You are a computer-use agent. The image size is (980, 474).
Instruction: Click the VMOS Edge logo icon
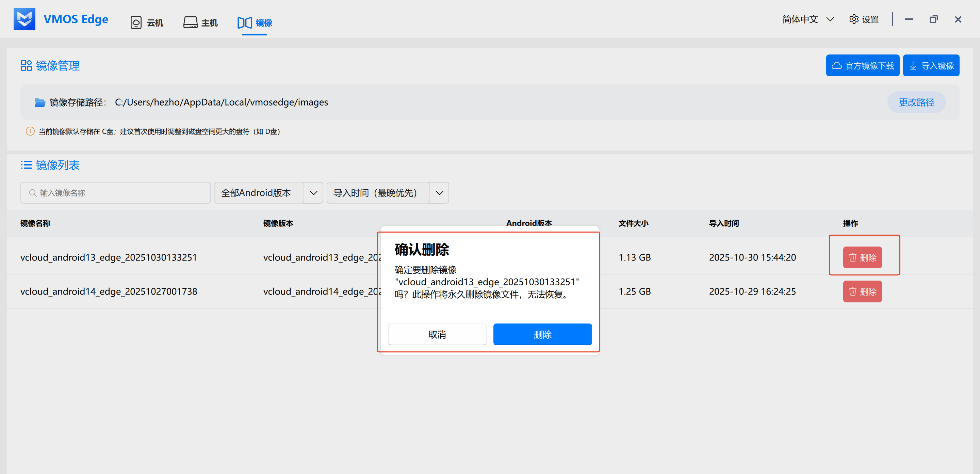[24, 19]
